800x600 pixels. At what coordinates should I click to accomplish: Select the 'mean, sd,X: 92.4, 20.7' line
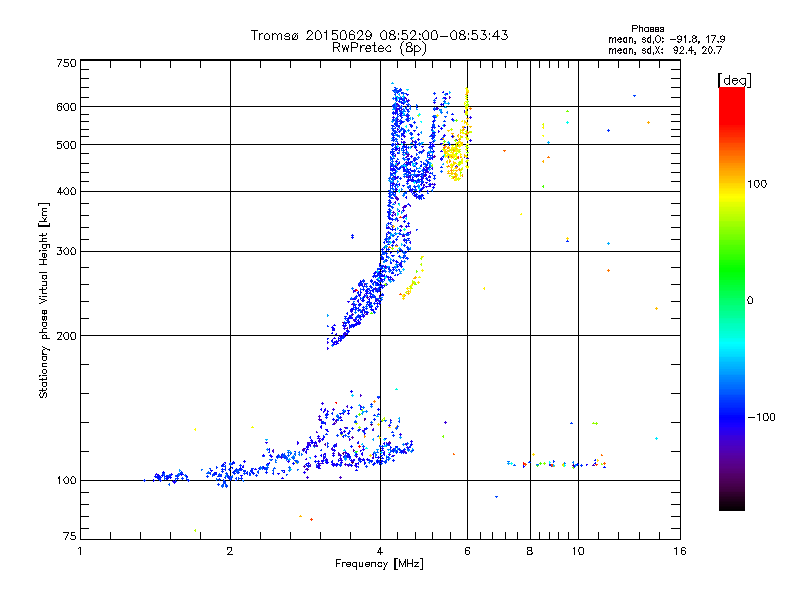(665, 51)
